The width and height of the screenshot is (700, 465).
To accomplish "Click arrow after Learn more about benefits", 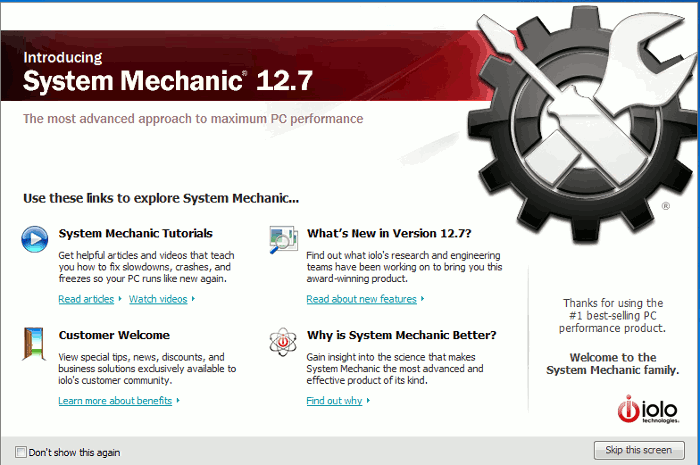I will (178, 400).
